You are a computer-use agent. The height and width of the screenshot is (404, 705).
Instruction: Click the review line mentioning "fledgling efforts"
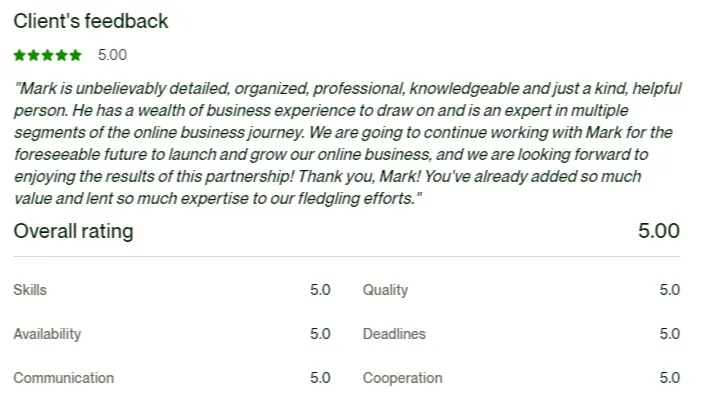click(218, 198)
